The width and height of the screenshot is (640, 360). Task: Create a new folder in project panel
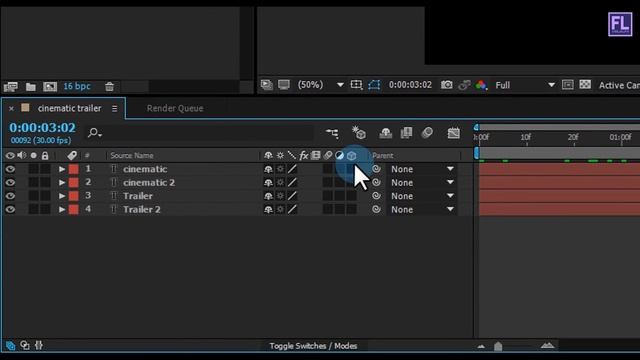coord(31,87)
